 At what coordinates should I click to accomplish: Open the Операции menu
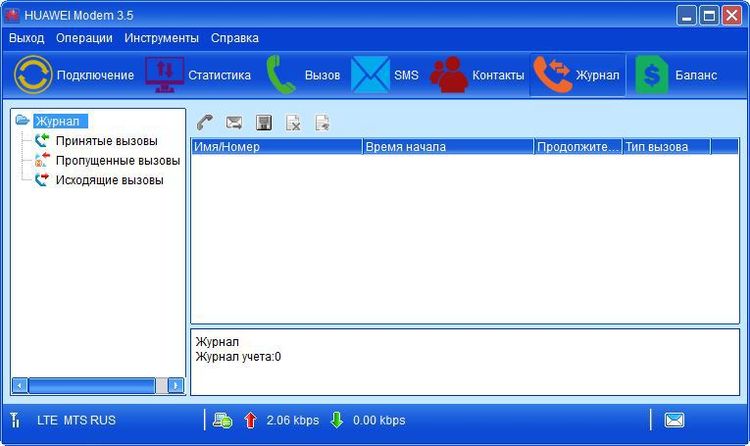click(x=84, y=38)
